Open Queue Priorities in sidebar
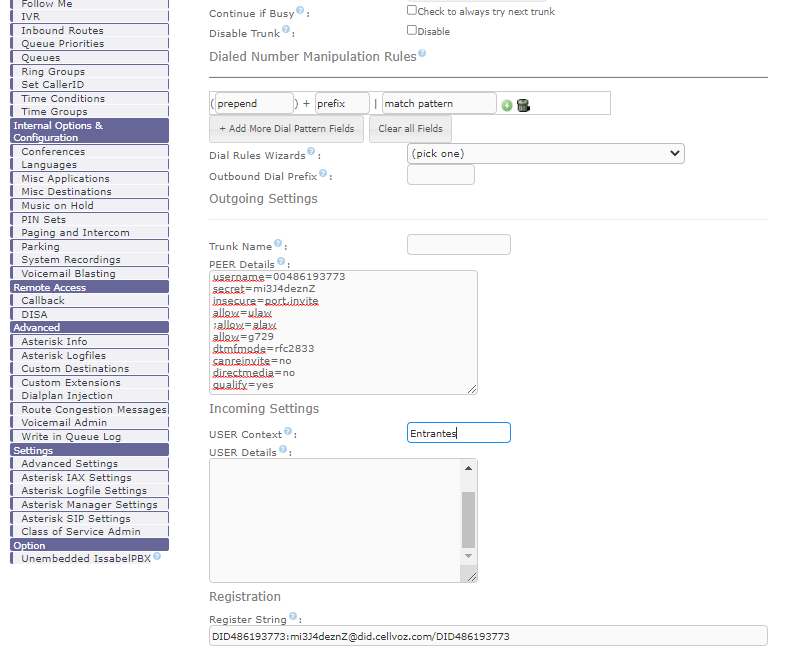Viewport: 786px width, 663px height. pyautogui.click(x=63, y=44)
